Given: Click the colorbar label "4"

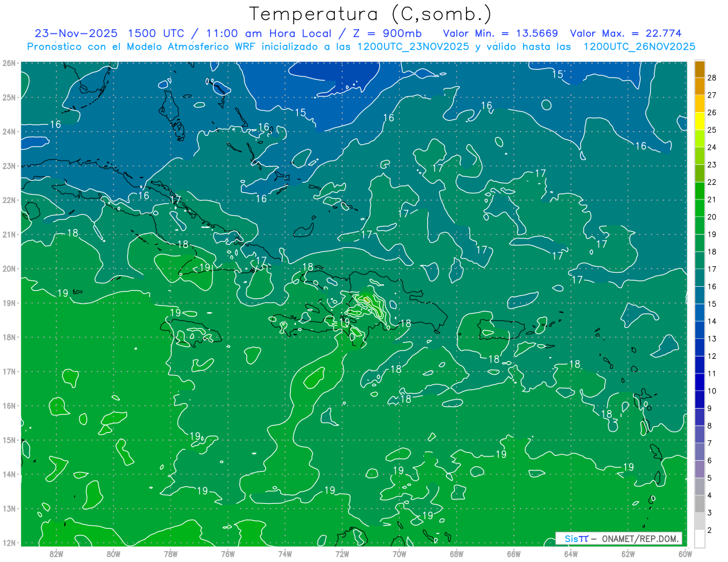Looking at the screenshot, I should pos(710,495).
